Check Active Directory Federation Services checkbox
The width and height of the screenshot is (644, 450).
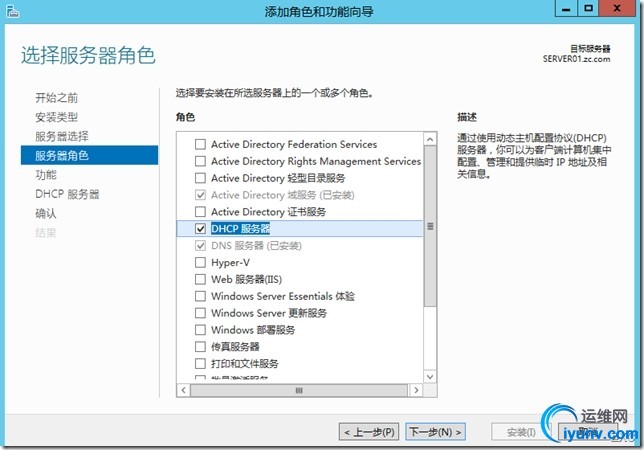(200, 144)
